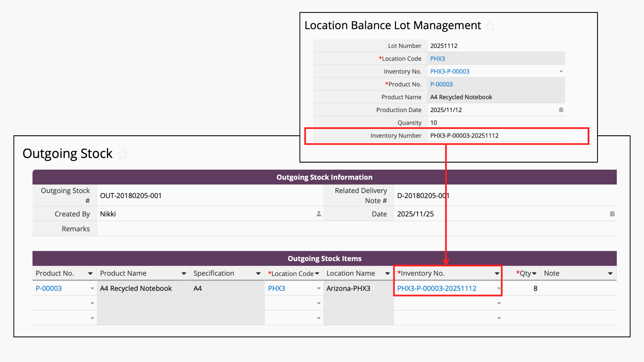Expand Inventory No. dropdown in lot form
The height and width of the screenshot is (362, 644).
pyautogui.click(x=561, y=72)
